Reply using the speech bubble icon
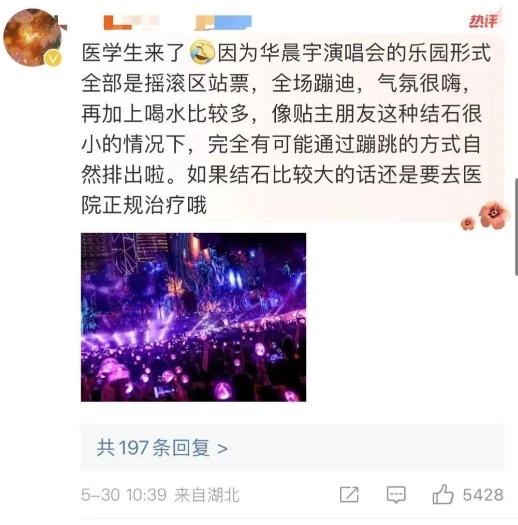 [x=396, y=495]
